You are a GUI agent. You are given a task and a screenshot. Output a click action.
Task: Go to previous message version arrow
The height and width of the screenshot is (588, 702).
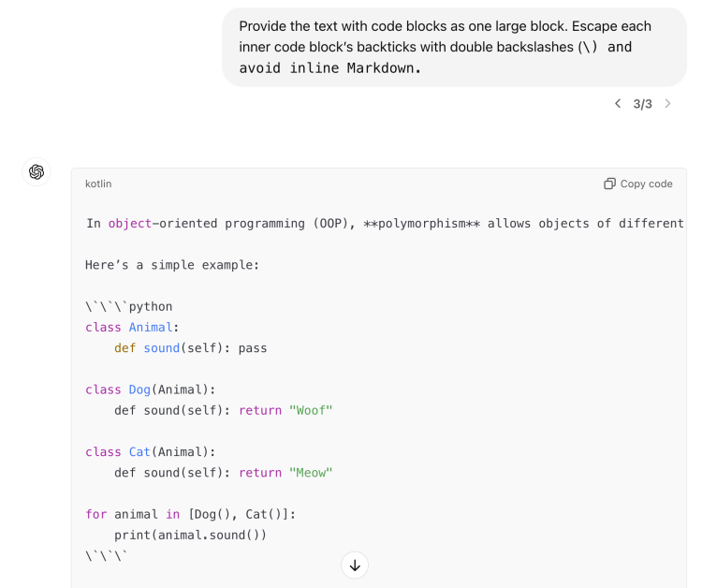tap(618, 104)
